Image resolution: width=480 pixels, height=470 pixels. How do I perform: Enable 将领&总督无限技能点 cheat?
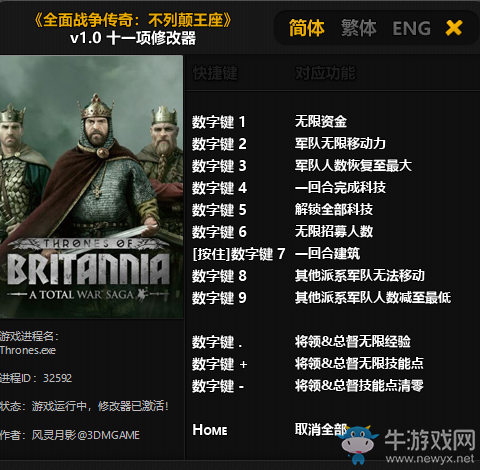(x=359, y=364)
